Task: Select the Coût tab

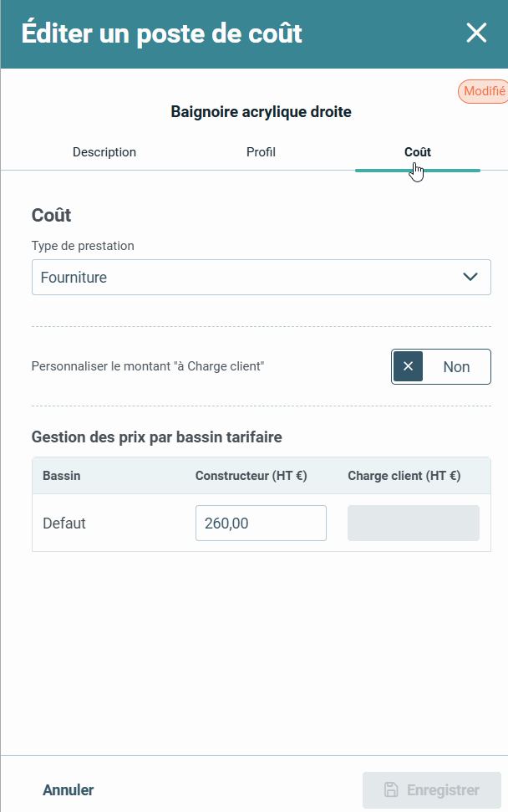Action: tap(417, 152)
